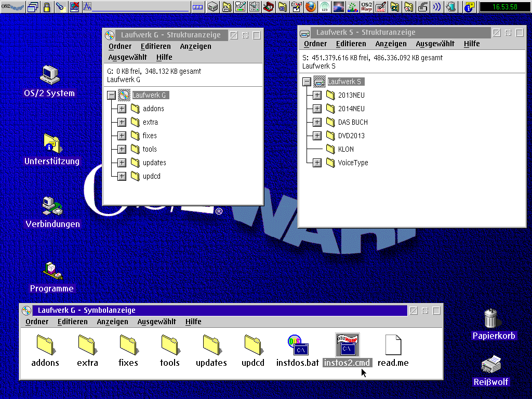
Task: Click the battery power plug icon
Action: (x=451, y=7)
